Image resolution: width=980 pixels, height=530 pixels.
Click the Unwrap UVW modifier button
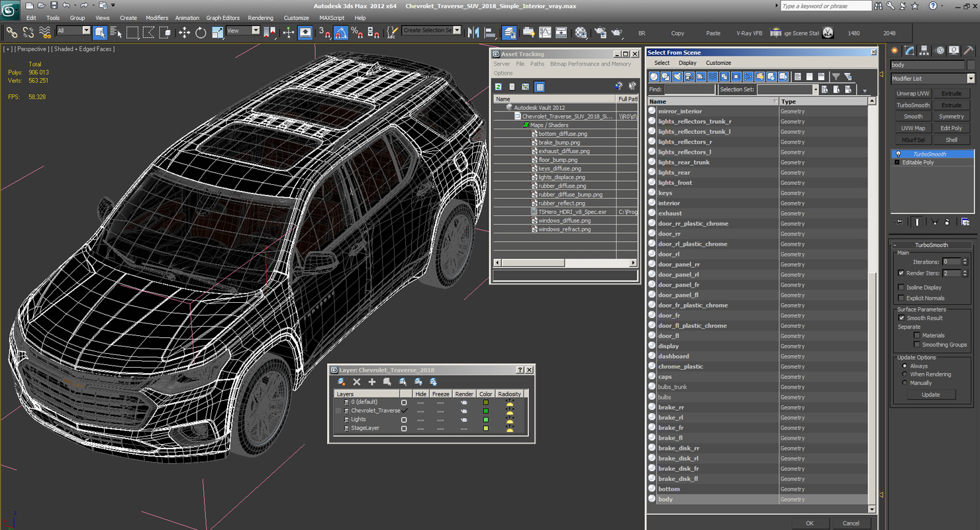pos(913,93)
